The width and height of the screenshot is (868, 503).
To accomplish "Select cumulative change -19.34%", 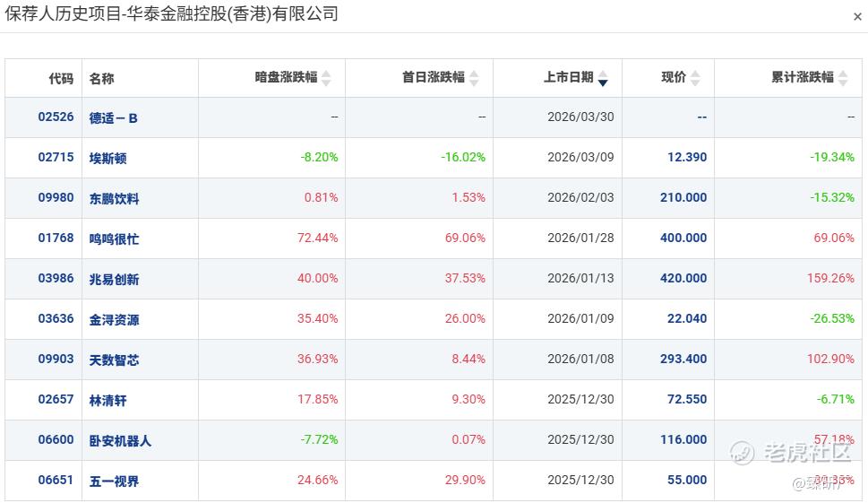I will (x=832, y=157).
